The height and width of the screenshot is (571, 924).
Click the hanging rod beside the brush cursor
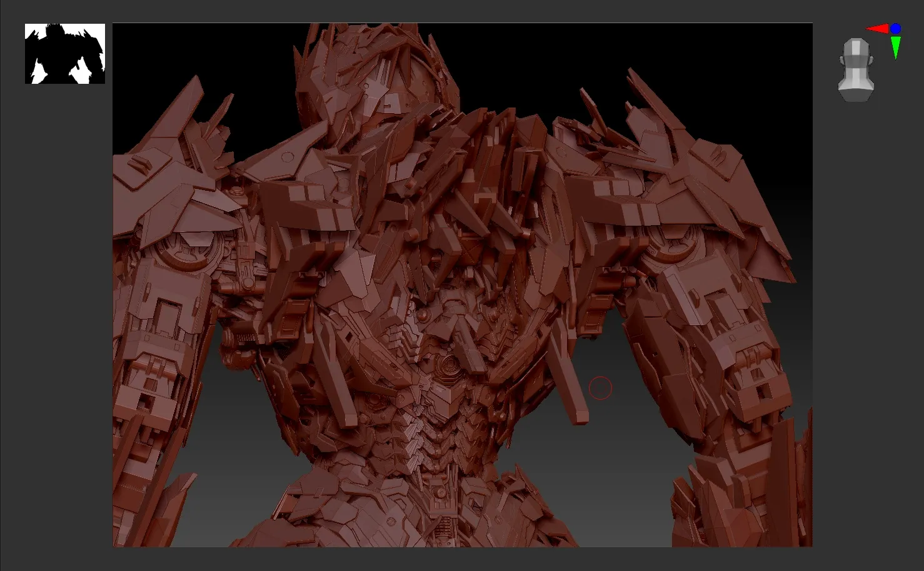point(572,388)
